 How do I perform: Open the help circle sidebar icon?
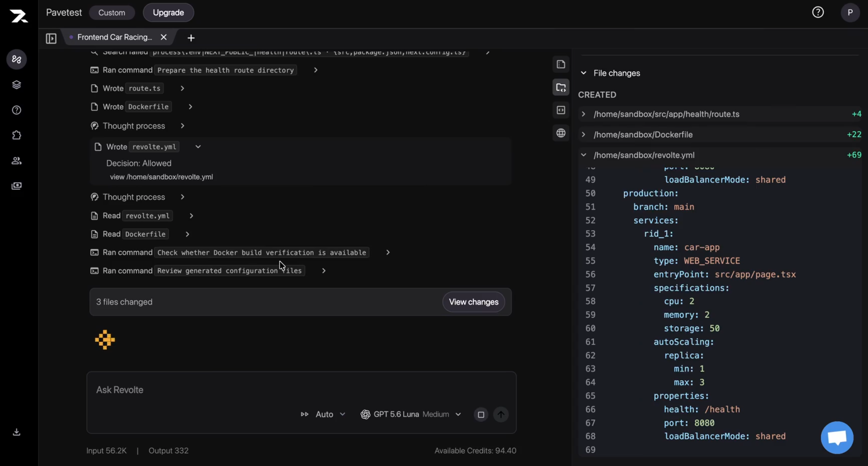[17, 110]
